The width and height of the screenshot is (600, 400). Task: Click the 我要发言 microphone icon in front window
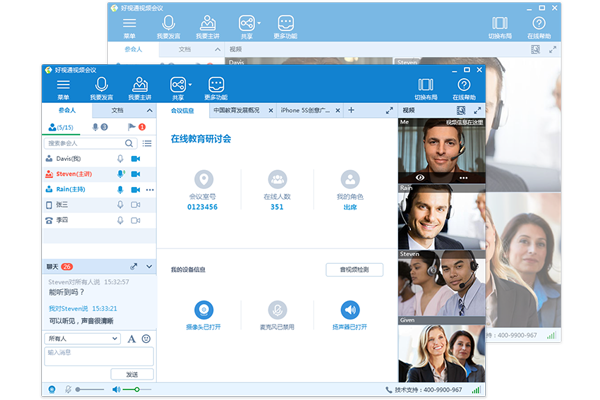tap(101, 84)
